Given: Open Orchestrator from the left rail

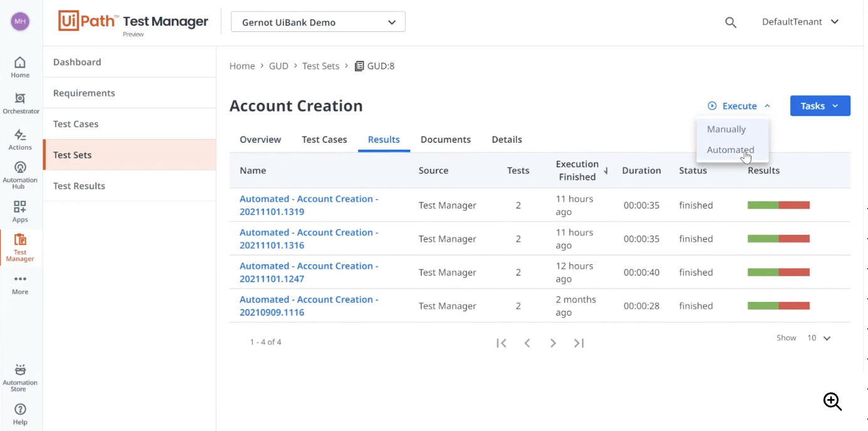Looking at the screenshot, I should pyautogui.click(x=21, y=103).
